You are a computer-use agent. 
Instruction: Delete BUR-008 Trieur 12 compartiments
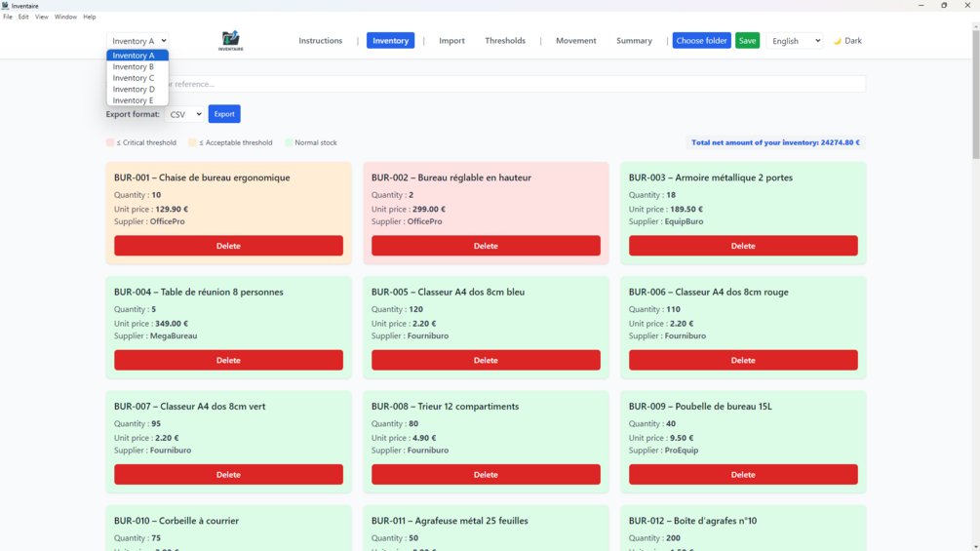point(486,474)
